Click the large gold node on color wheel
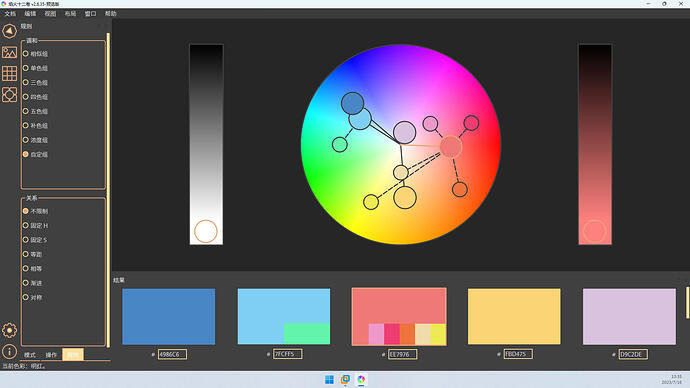Image resolution: width=690 pixels, height=388 pixels. click(405, 197)
